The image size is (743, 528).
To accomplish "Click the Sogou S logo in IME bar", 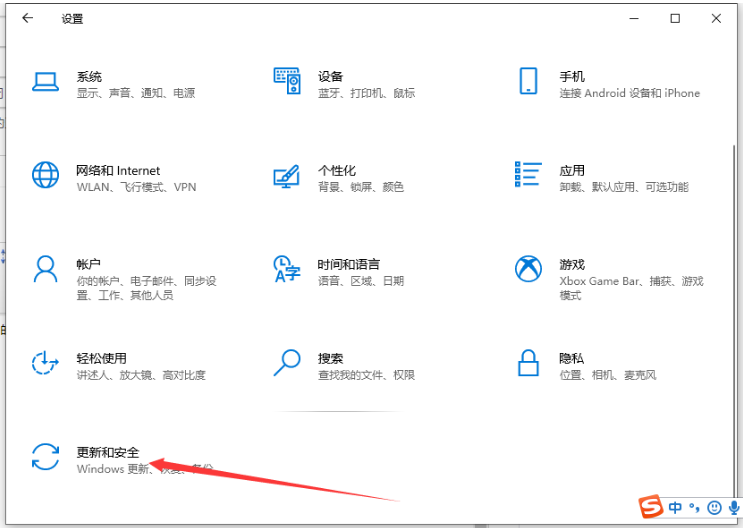I will pyautogui.click(x=652, y=507).
